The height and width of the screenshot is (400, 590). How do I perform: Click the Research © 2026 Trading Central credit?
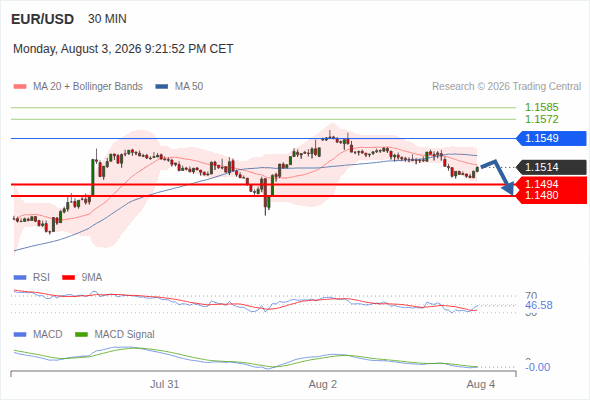click(506, 87)
